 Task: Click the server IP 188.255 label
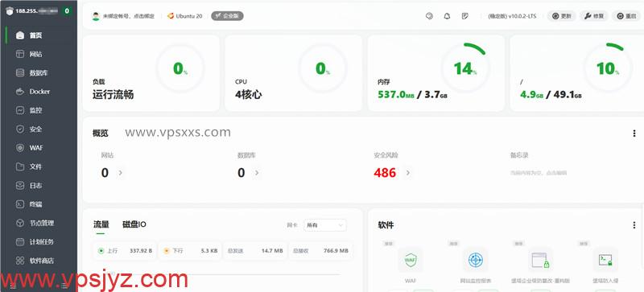(37, 11)
